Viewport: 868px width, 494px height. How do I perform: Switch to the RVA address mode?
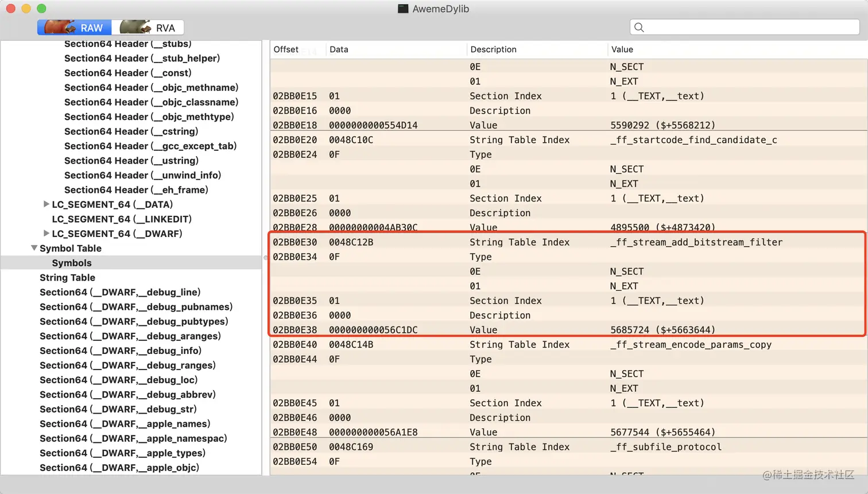[148, 28]
